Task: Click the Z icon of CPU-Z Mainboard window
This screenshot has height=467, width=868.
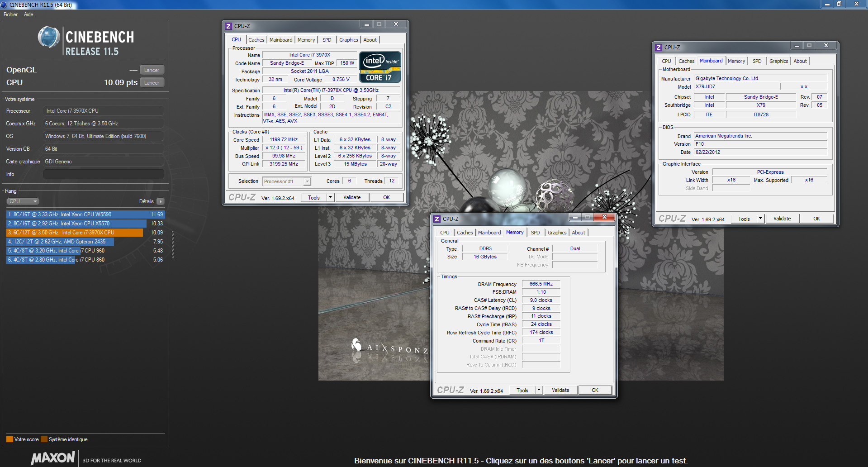Action: tap(659, 47)
